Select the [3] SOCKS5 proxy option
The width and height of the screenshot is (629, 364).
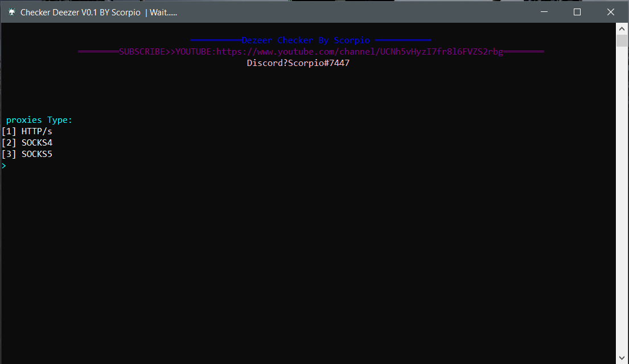tap(27, 154)
